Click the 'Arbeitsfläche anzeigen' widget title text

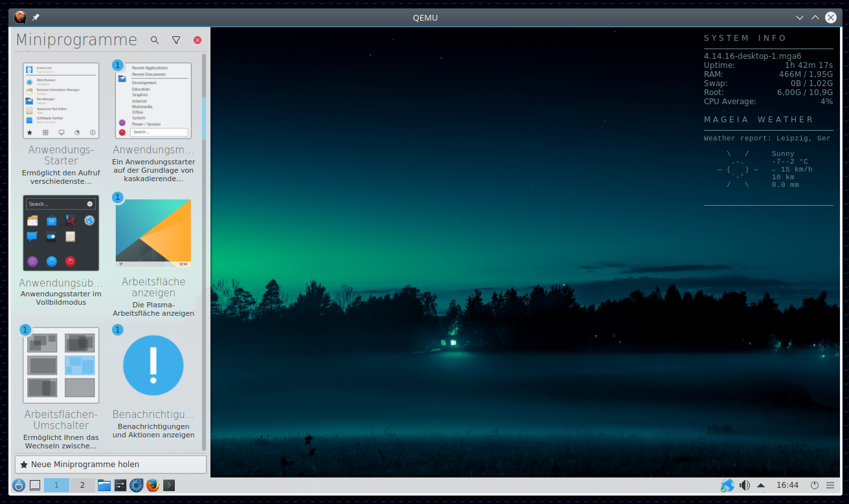click(x=153, y=287)
